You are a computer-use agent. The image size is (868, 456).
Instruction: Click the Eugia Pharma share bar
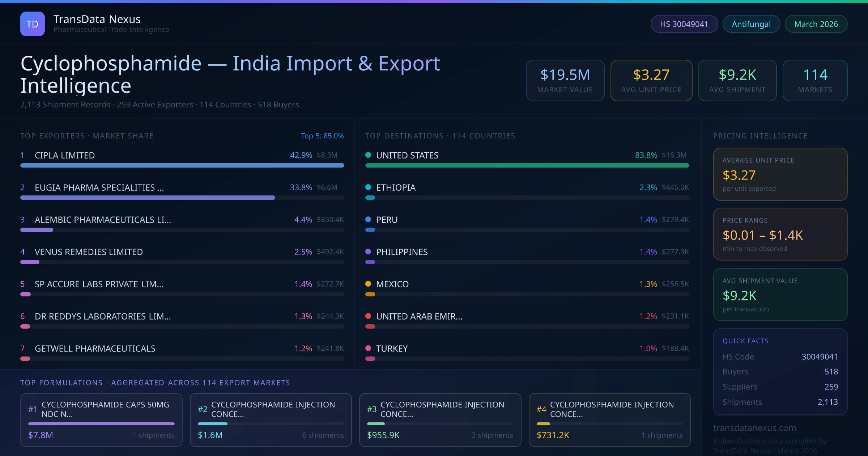[148, 198]
